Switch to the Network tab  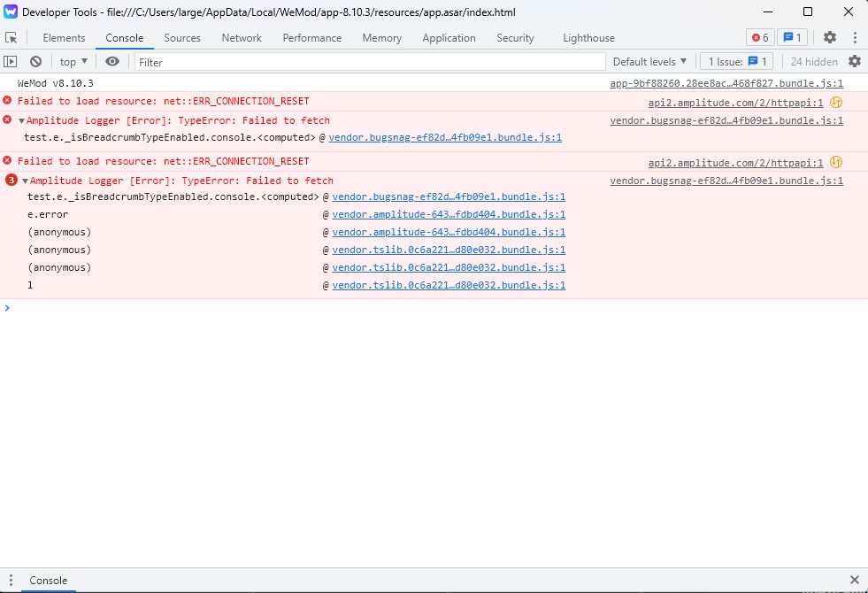click(242, 38)
